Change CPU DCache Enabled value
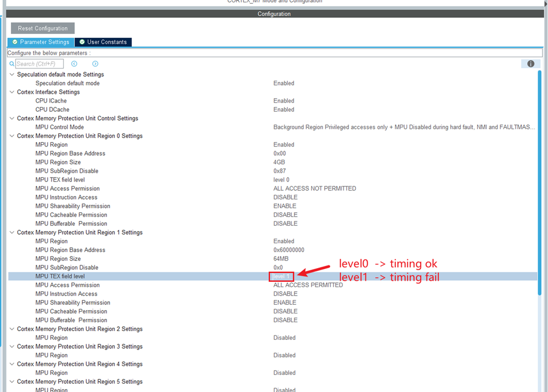Image resolution: width=548 pixels, height=392 pixels. pyautogui.click(x=284, y=109)
